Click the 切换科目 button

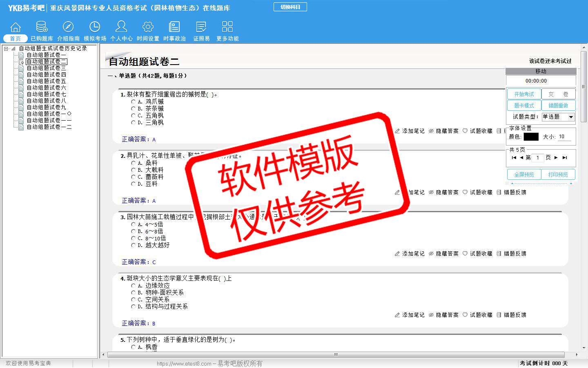pyautogui.click(x=290, y=7)
